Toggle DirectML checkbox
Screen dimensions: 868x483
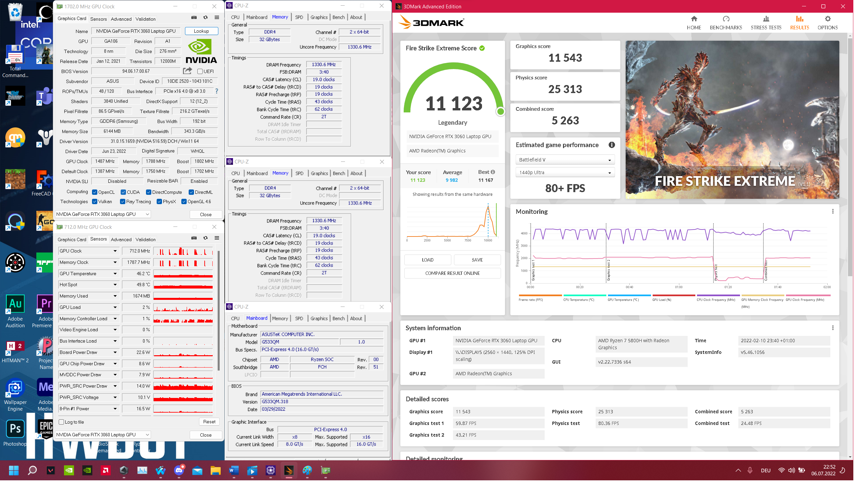point(191,192)
